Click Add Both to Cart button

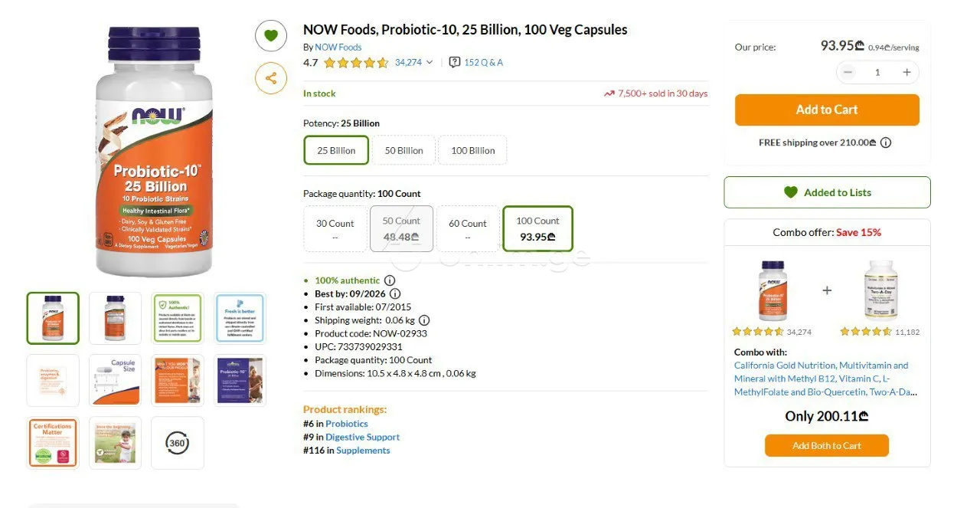pos(826,445)
